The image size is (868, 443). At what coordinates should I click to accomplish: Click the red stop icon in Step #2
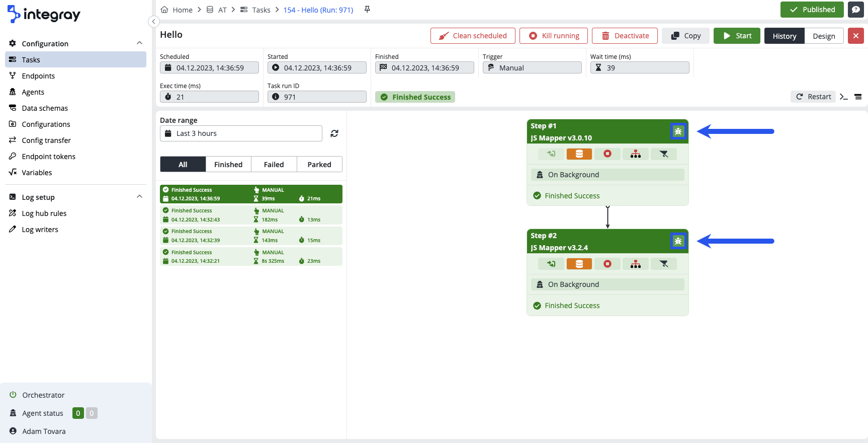click(607, 264)
